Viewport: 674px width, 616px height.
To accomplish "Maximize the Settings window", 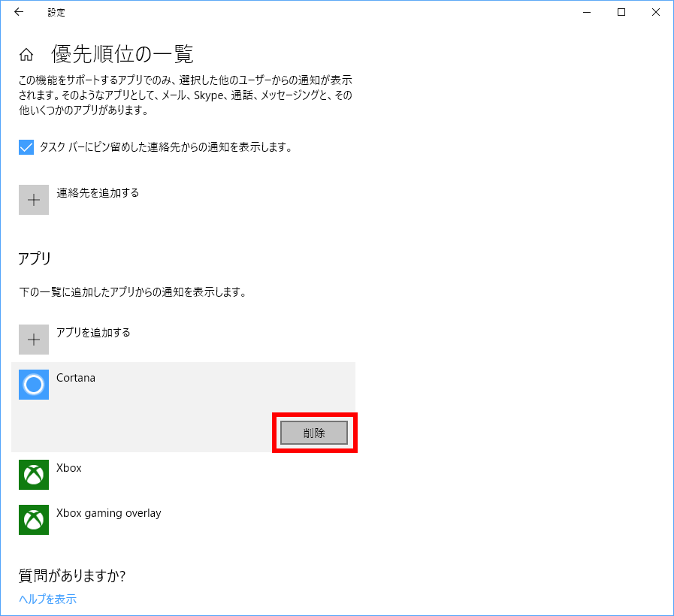I will pyautogui.click(x=621, y=13).
